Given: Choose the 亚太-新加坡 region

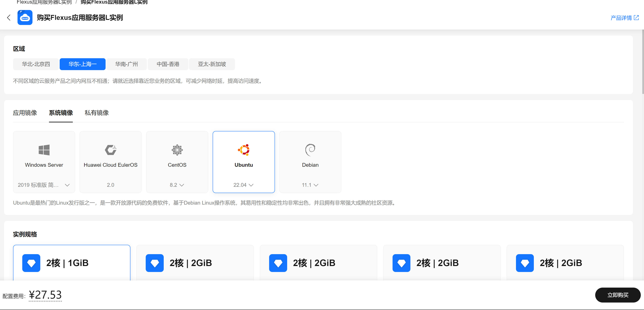Looking at the screenshot, I should [x=212, y=64].
